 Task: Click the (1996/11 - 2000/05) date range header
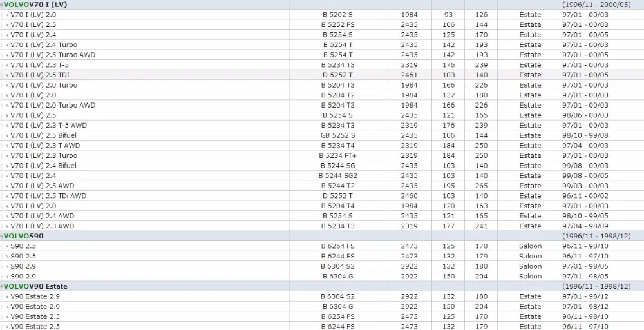pyautogui.click(x=596, y=5)
